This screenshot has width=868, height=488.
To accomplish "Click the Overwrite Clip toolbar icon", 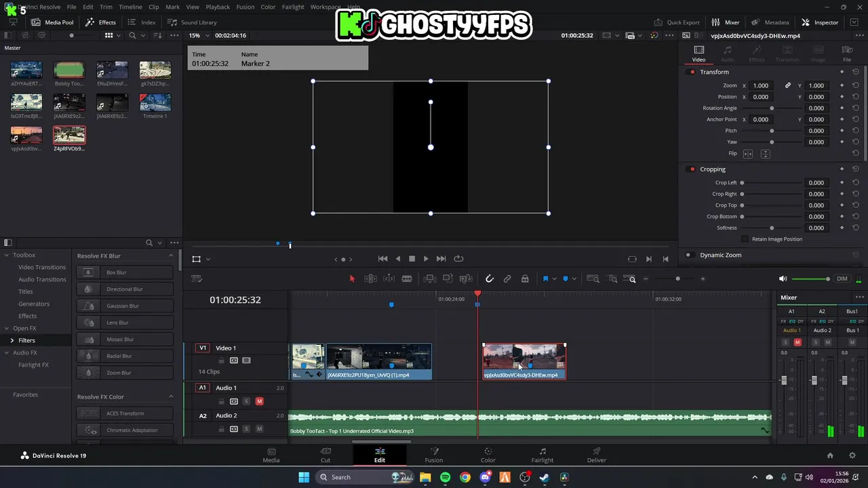I will (x=448, y=279).
